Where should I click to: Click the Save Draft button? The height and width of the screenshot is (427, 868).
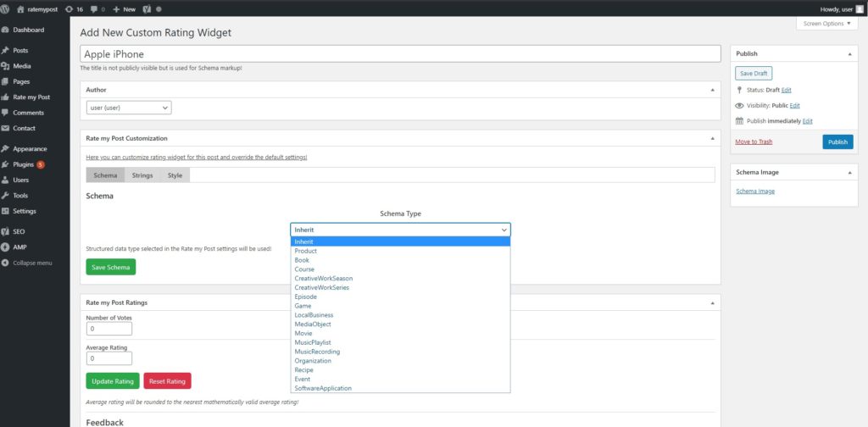[x=754, y=73]
